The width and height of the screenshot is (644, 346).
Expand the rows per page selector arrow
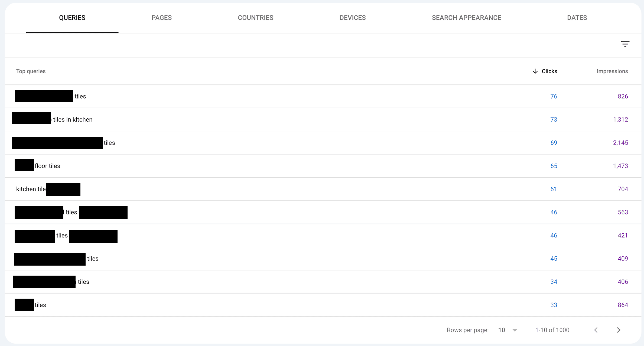(515, 330)
